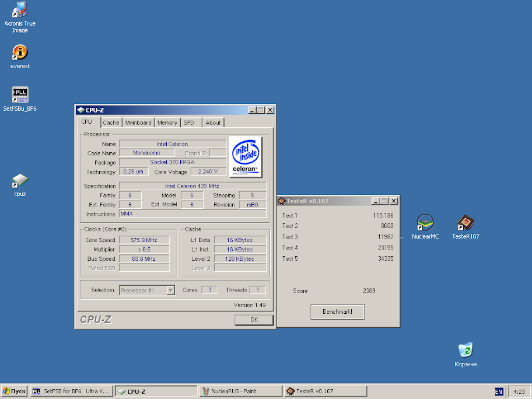This screenshot has height=399, width=532.
Task: Expand the Processor #1 selection dropdown
Action: pyautogui.click(x=170, y=290)
